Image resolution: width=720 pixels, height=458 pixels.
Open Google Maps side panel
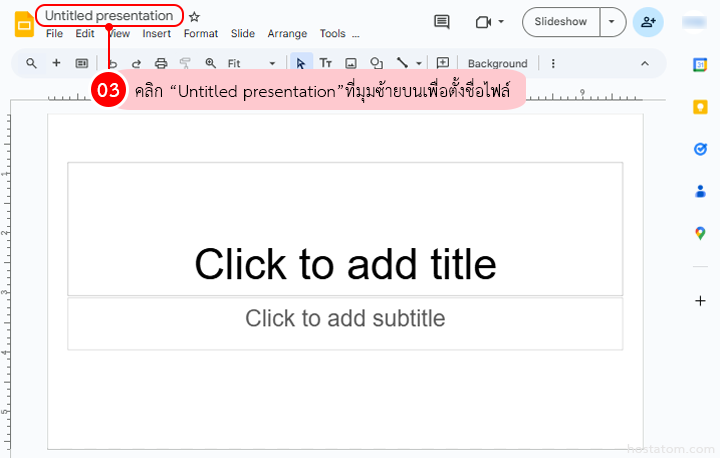coord(700,233)
